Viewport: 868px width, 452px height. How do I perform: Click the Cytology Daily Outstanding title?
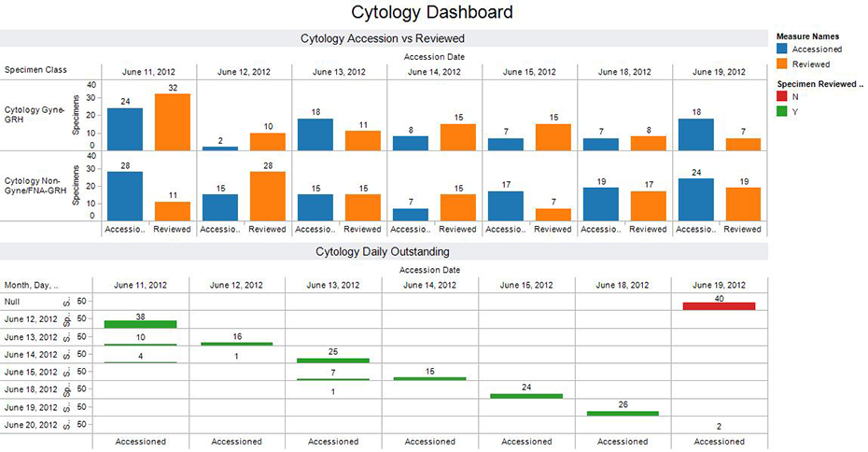tap(383, 252)
